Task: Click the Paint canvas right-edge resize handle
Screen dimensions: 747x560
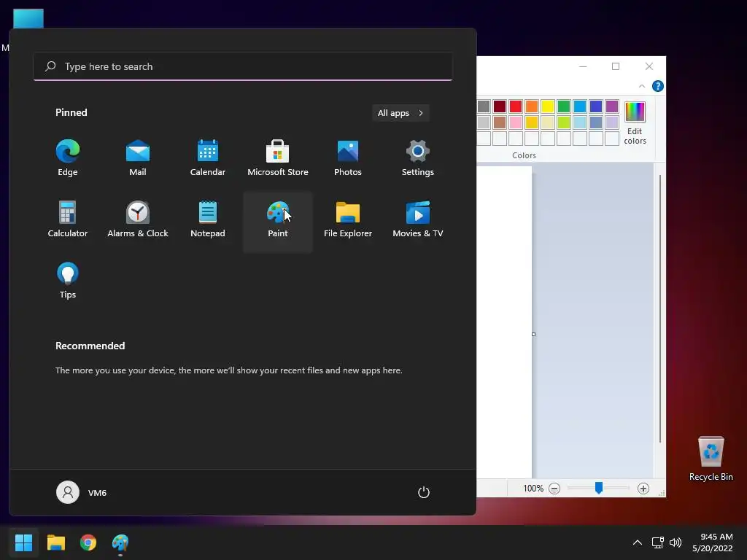Action: click(533, 334)
